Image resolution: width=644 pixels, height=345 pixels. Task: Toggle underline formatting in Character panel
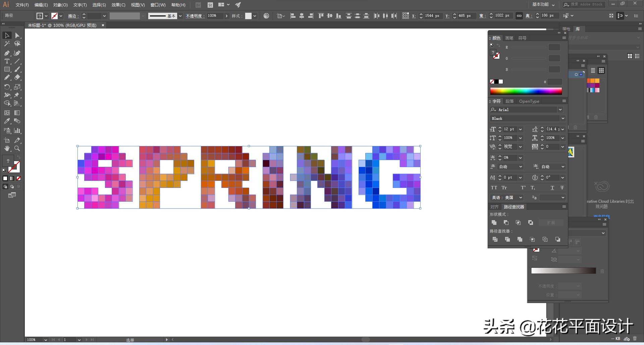click(x=552, y=188)
